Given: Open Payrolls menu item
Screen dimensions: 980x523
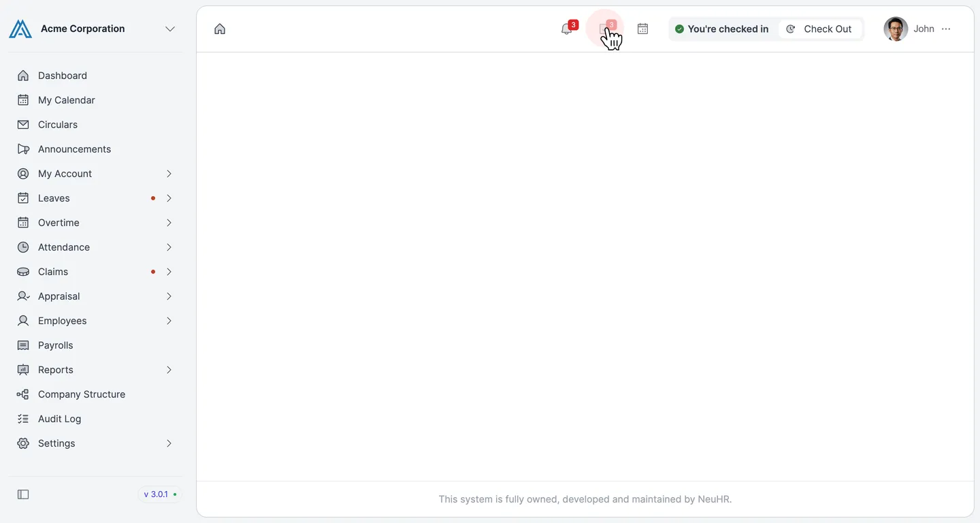Looking at the screenshot, I should point(95,345).
